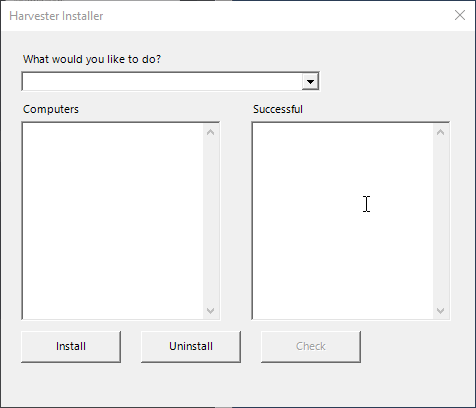Screen dimensions: 476x408
Task: Click the Computers list scroll up arrow
Action: [x=210, y=132]
